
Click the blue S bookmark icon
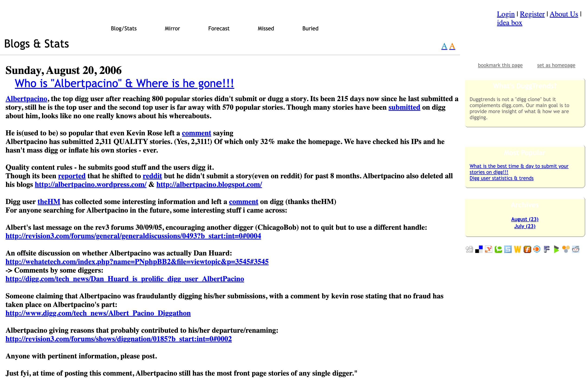pyautogui.click(x=508, y=249)
